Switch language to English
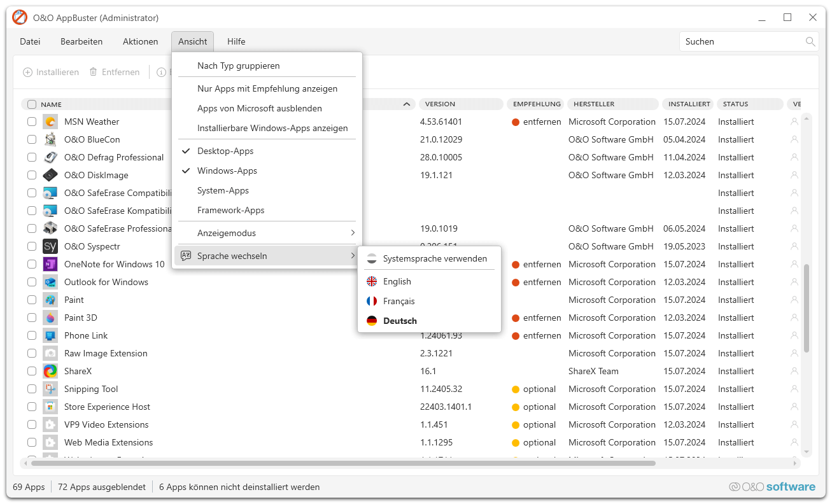The image size is (832, 504). pyautogui.click(x=430, y=281)
